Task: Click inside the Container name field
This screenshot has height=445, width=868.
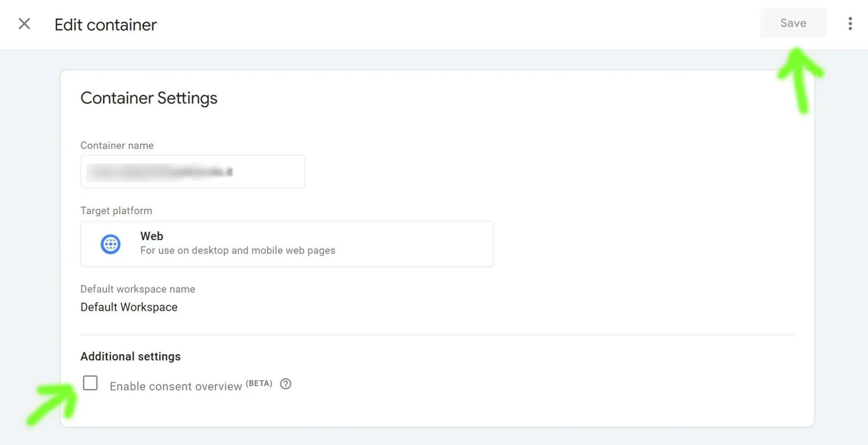Action: [192, 172]
